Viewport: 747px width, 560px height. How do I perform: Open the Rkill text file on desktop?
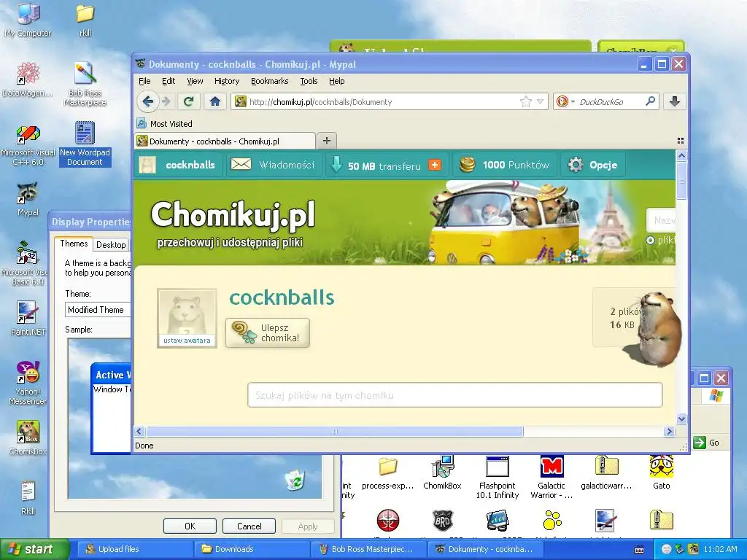(28, 498)
